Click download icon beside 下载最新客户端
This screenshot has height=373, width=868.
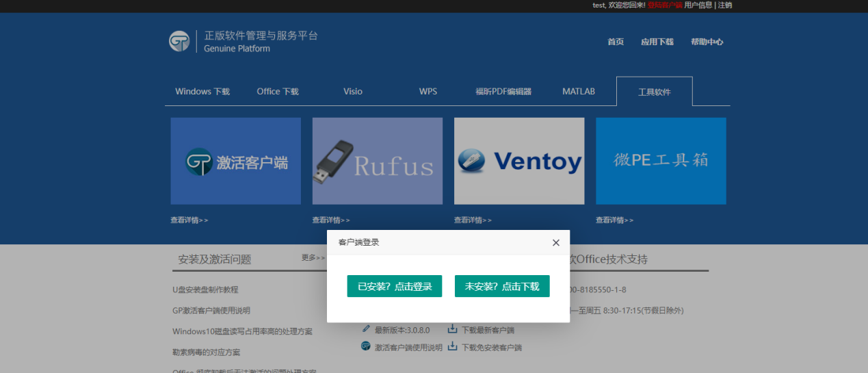pos(452,329)
